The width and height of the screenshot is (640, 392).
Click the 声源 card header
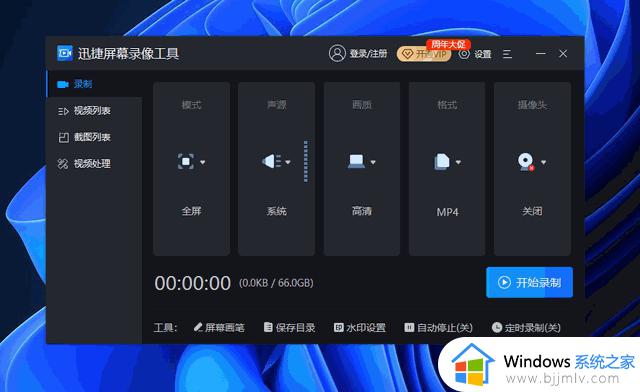(x=277, y=105)
